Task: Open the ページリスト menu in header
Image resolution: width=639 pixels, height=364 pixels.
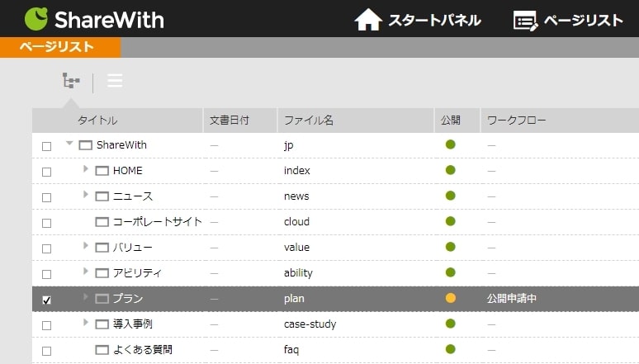Action: coord(568,20)
